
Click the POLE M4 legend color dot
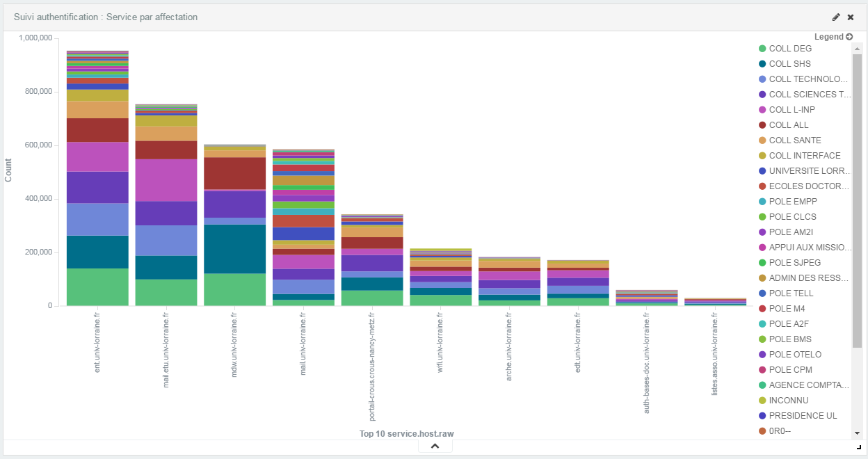click(x=762, y=309)
